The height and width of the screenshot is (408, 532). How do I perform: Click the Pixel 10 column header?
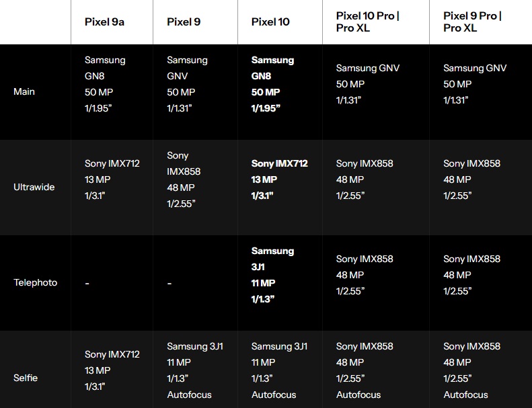tap(270, 22)
